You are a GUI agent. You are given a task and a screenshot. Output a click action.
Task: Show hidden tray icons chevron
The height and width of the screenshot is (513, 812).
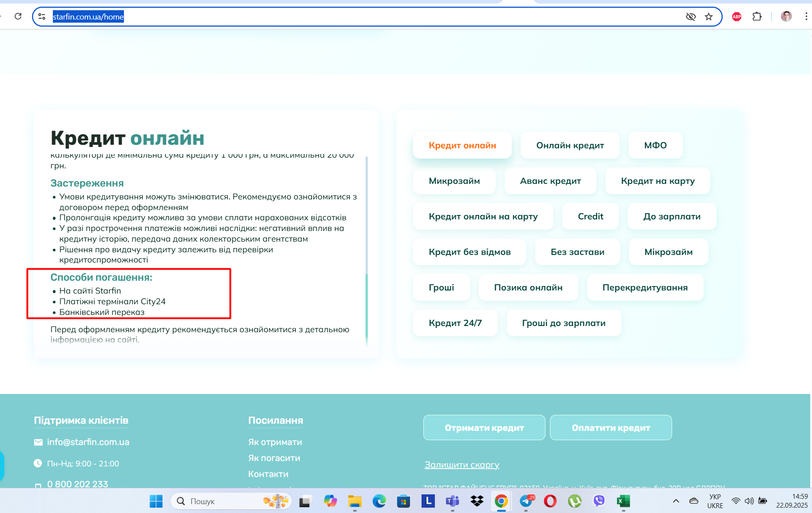pos(676,501)
